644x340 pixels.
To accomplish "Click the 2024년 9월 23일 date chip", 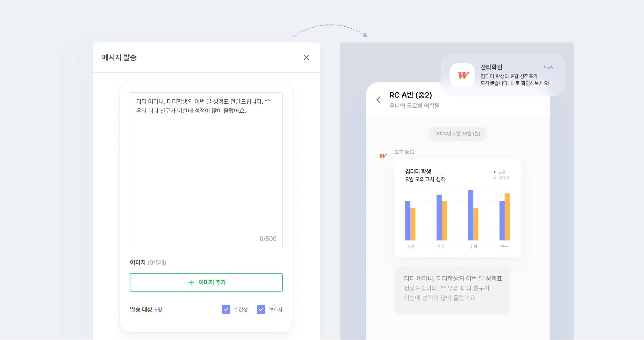I will tap(458, 134).
